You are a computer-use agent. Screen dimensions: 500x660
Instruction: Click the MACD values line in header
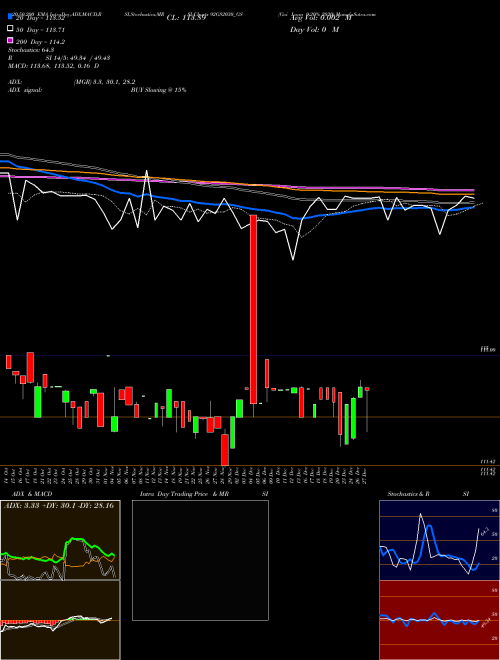pyautogui.click(x=53, y=66)
